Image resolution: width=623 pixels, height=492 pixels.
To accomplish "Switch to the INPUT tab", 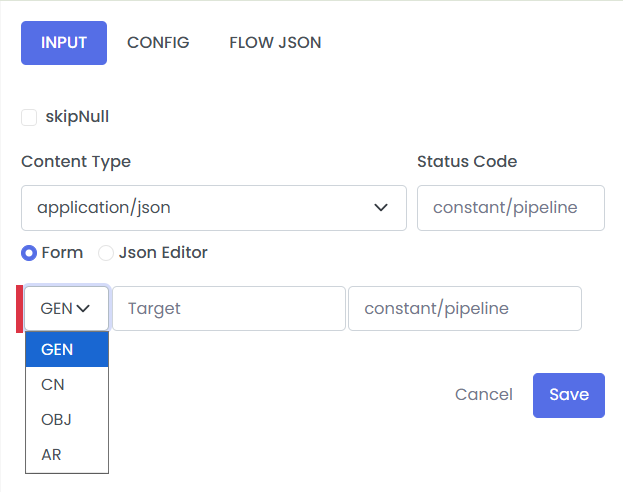I will [64, 43].
